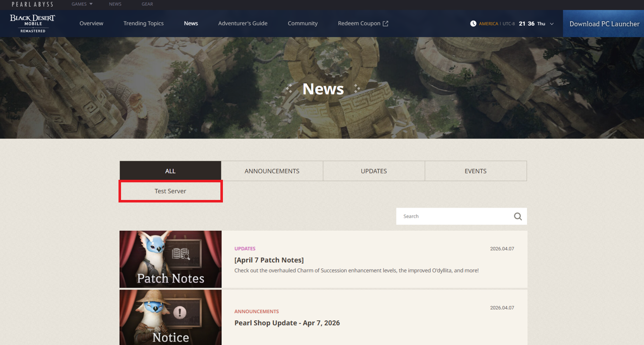Click the Black Desert Mobile logo
Image resolution: width=644 pixels, height=345 pixels.
pyautogui.click(x=33, y=23)
